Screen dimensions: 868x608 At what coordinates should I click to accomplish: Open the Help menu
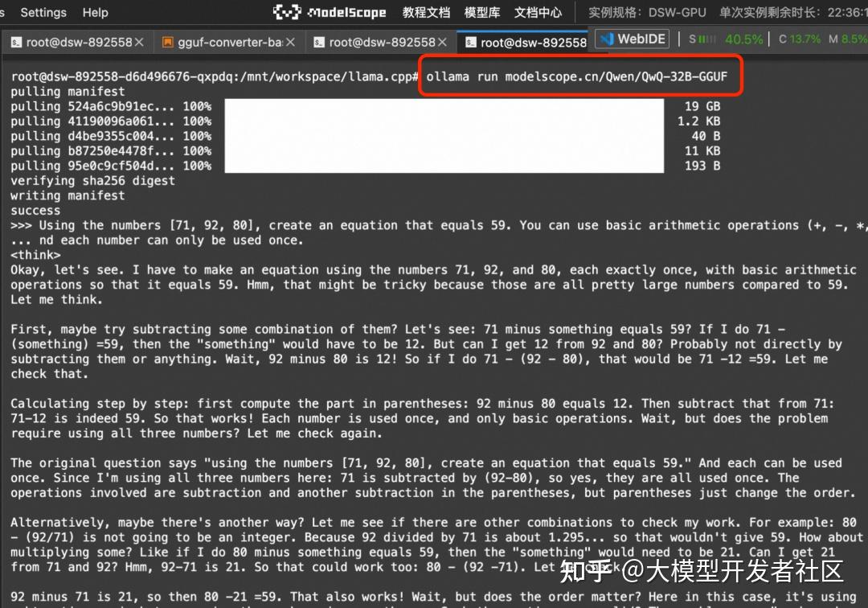(x=95, y=12)
